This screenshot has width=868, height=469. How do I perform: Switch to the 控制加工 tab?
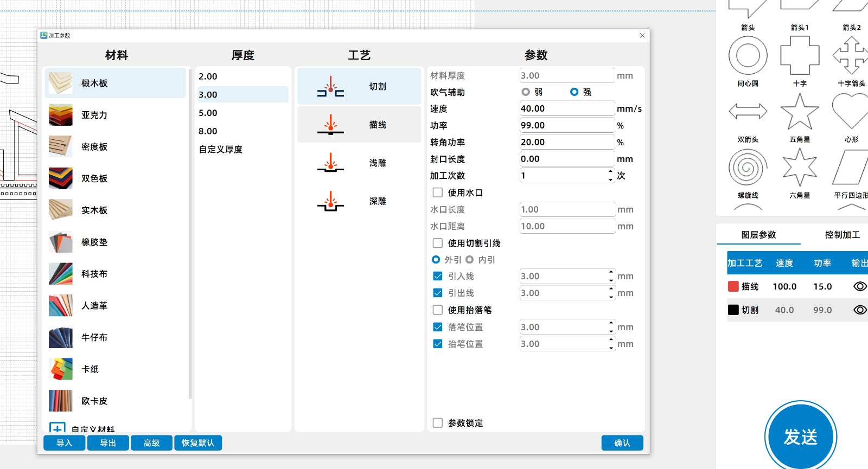point(842,235)
